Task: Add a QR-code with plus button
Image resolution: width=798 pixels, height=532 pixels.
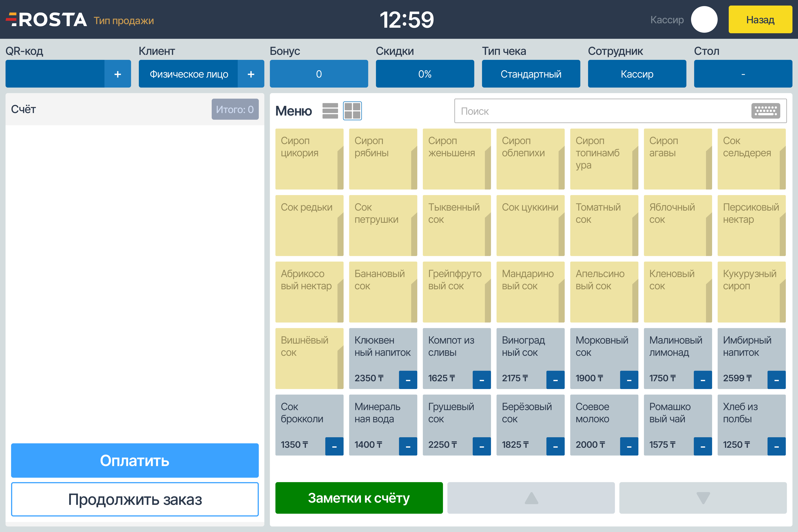Action: click(118, 74)
